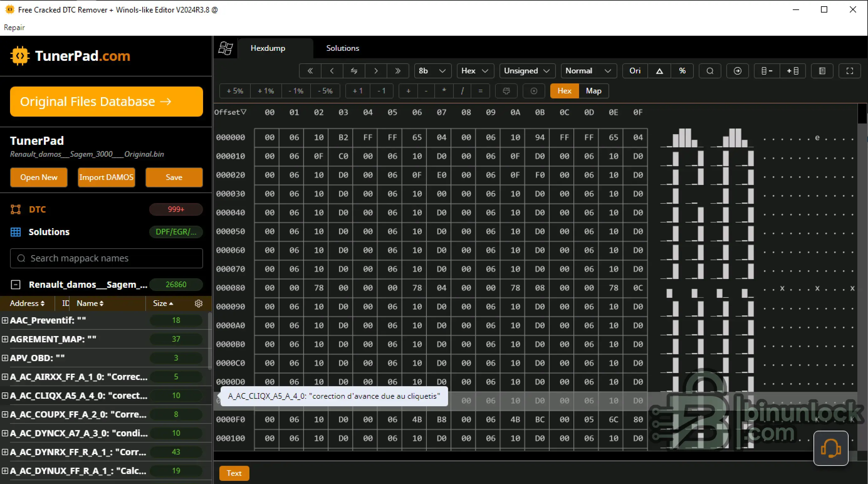868x484 pixels.
Task: Open the Unsigned sign dropdown
Action: pos(527,71)
